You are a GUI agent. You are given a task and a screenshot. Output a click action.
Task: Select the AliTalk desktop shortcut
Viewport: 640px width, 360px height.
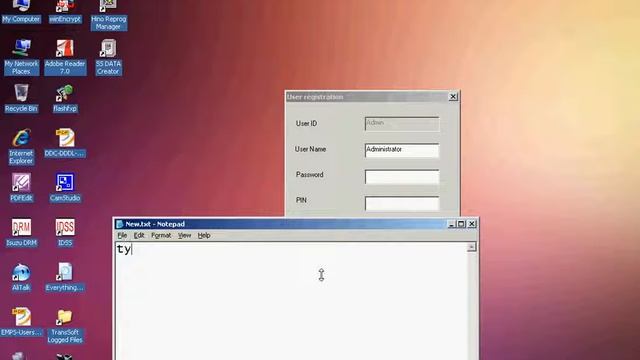point(21,277)
